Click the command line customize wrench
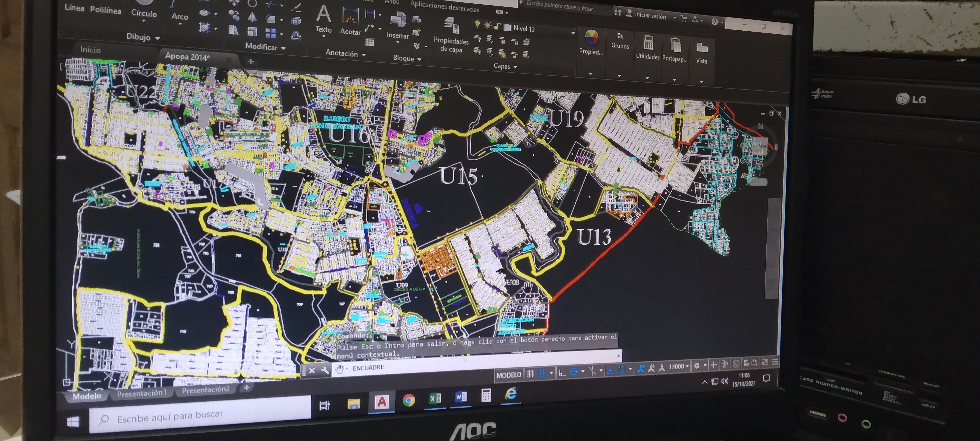The image size is (980, 441). pos(325,370)
